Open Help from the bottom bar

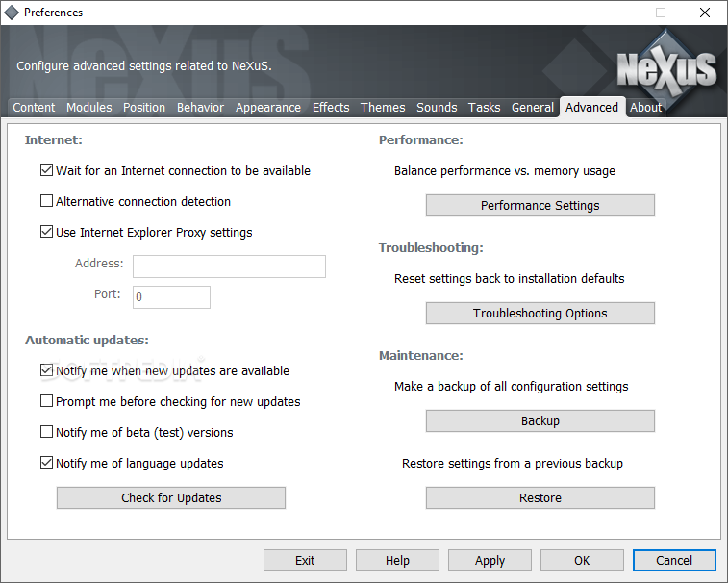coord(397,561)
